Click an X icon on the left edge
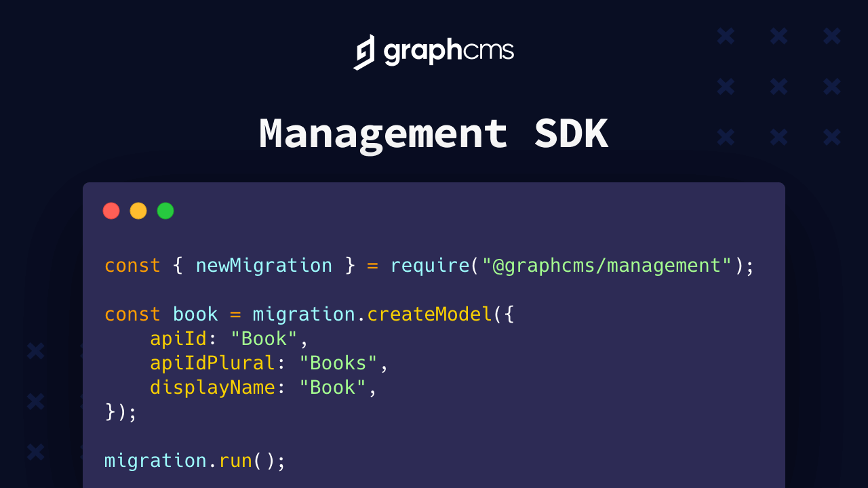868x488 pixels. (x=35, y=352)
